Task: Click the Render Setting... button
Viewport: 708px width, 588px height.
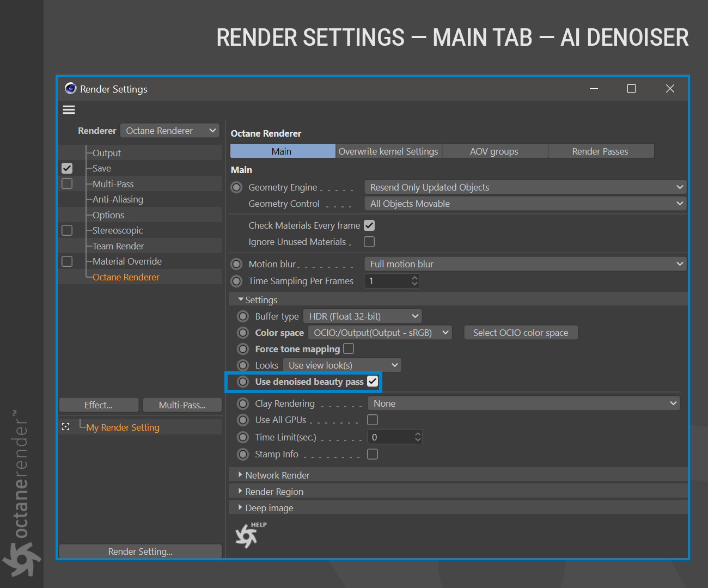Action: click(141, 552)
